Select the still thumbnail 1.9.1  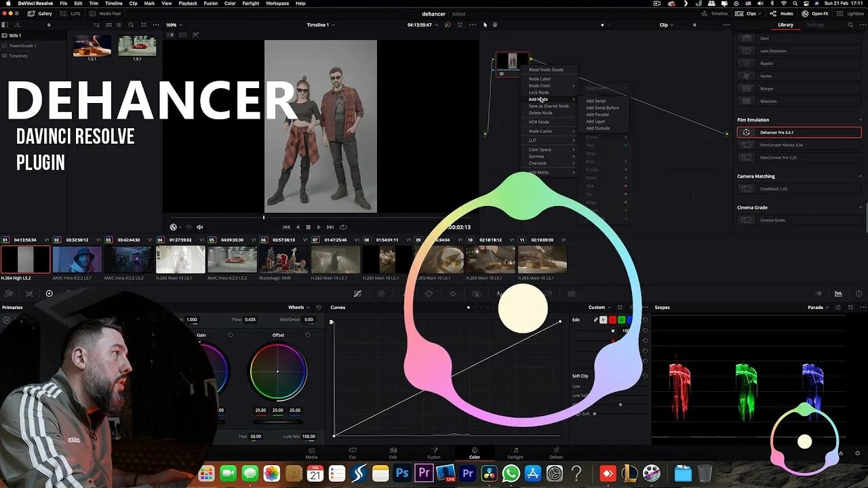coord(137,46)
